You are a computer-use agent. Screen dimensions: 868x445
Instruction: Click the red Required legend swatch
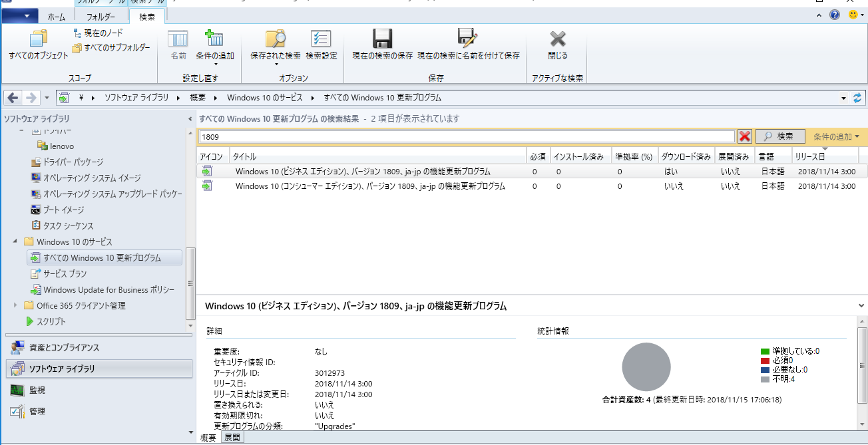point(765,361)
